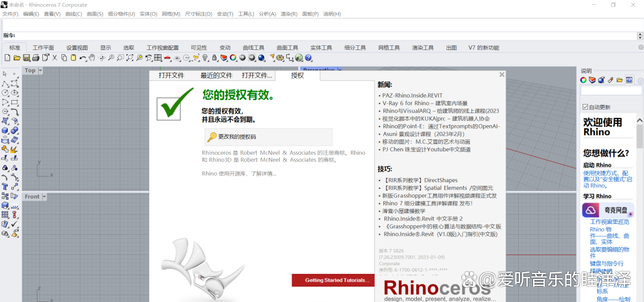Select the Rectangle tool in the left sidebar
This screenshot has height=302, width=644.
(x=14, y=102)
